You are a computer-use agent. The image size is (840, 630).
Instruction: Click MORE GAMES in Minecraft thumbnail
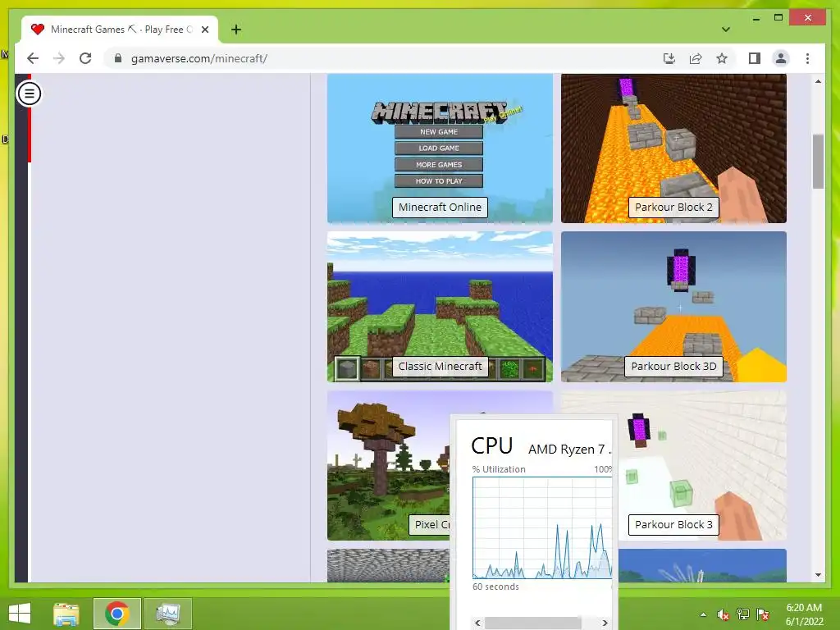439,164
